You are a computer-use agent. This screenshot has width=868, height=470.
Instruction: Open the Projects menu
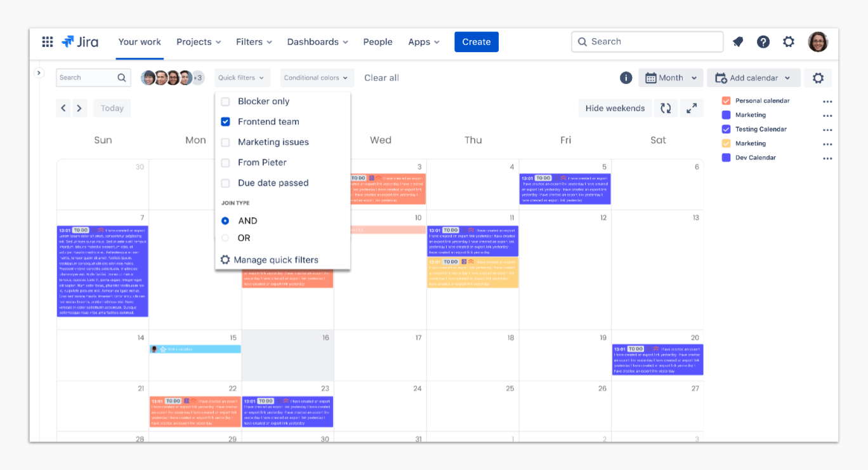(199, 42)
